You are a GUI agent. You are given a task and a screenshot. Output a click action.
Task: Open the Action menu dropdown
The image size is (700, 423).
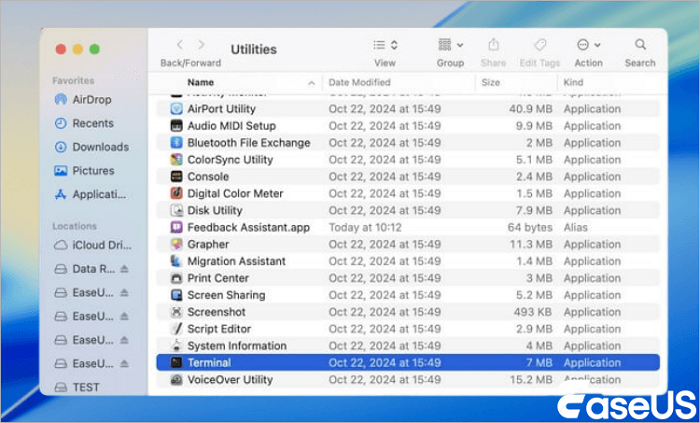[x=588, y=45]
